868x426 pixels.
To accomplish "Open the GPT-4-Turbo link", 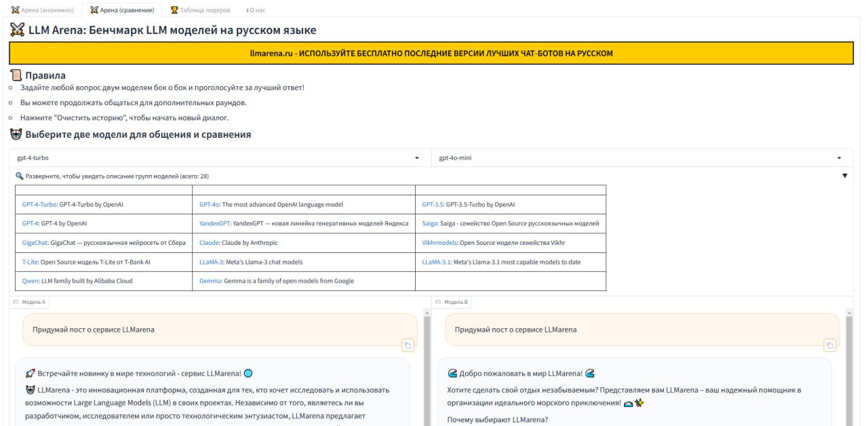I will click(39, 204).
